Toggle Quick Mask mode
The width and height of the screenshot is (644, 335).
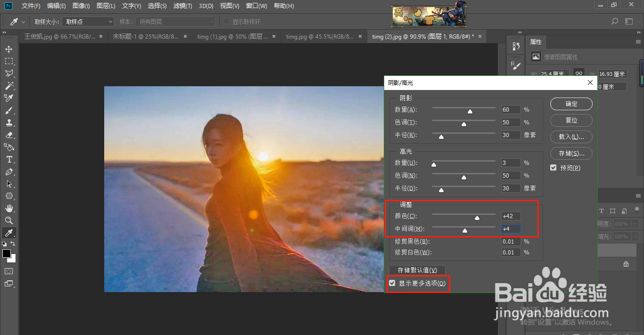click(9, 271)
